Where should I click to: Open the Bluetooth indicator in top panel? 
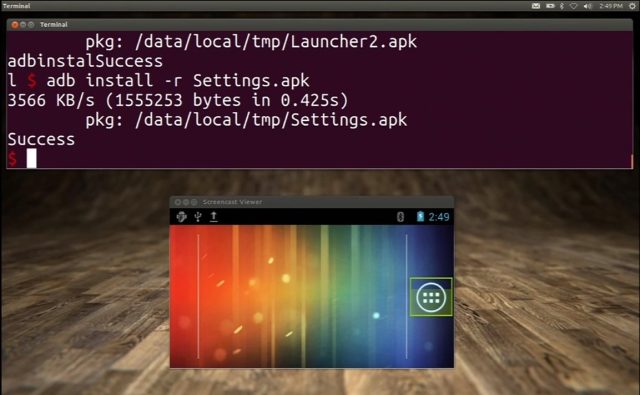click(x=562, y=6)
